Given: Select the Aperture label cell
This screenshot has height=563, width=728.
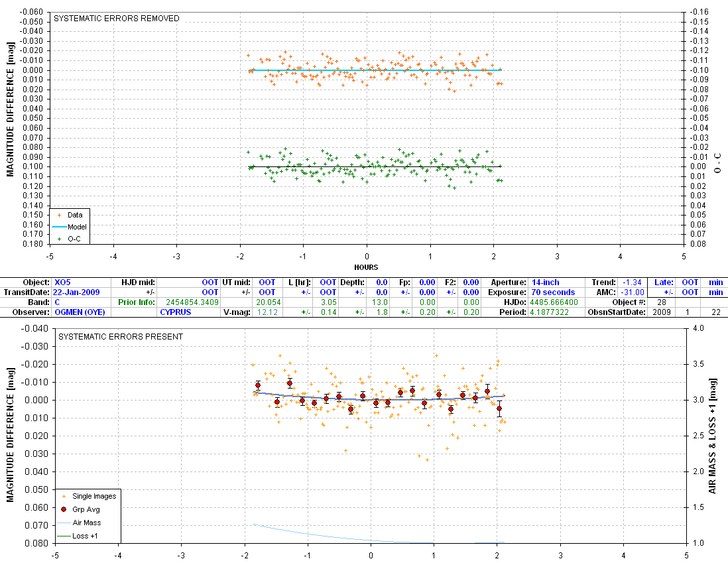Looking at the screenshot, I should pos(509,282).
